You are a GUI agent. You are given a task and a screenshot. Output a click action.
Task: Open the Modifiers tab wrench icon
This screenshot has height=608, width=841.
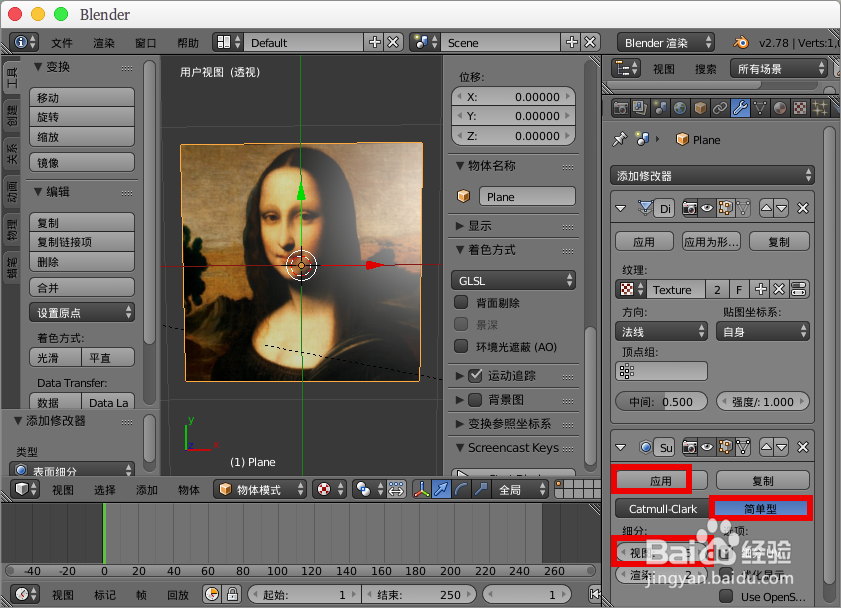click(x=740, y=108)
